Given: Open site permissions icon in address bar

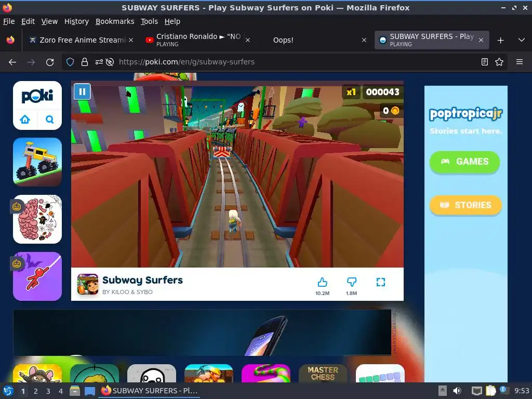Looking at the screenshot, I should [99, 62].
